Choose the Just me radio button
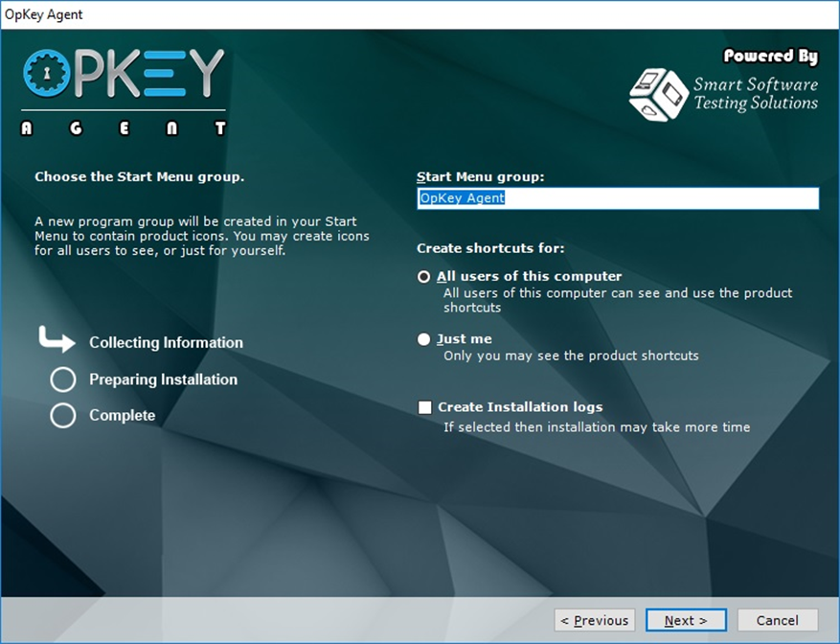The height and width of the screenshot is (644, 840). click(424, 339)
